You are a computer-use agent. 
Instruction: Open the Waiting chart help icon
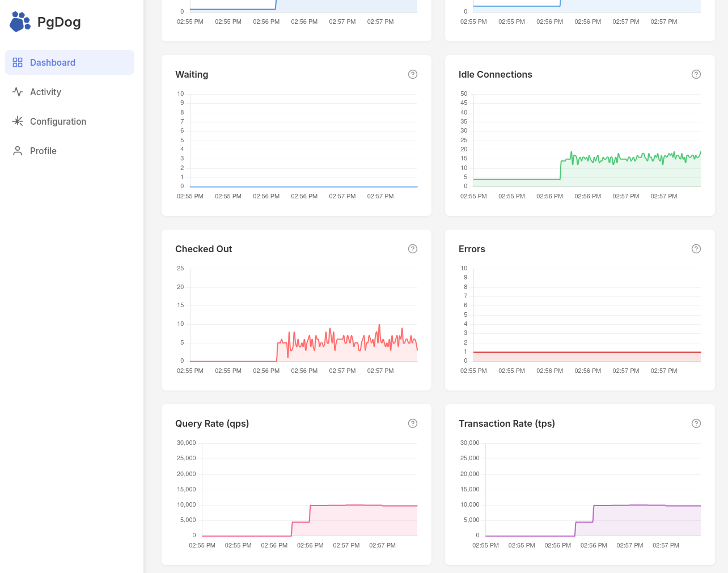coord(413,74)
